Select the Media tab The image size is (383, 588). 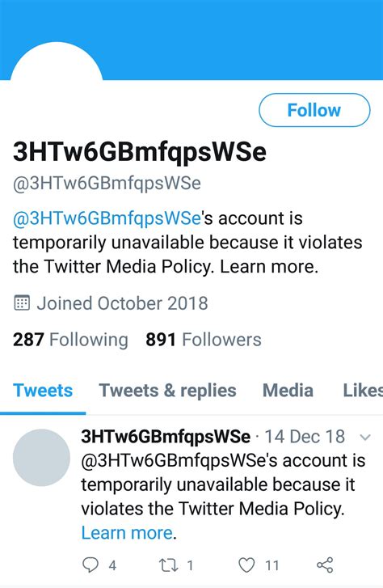coord(288,391)
